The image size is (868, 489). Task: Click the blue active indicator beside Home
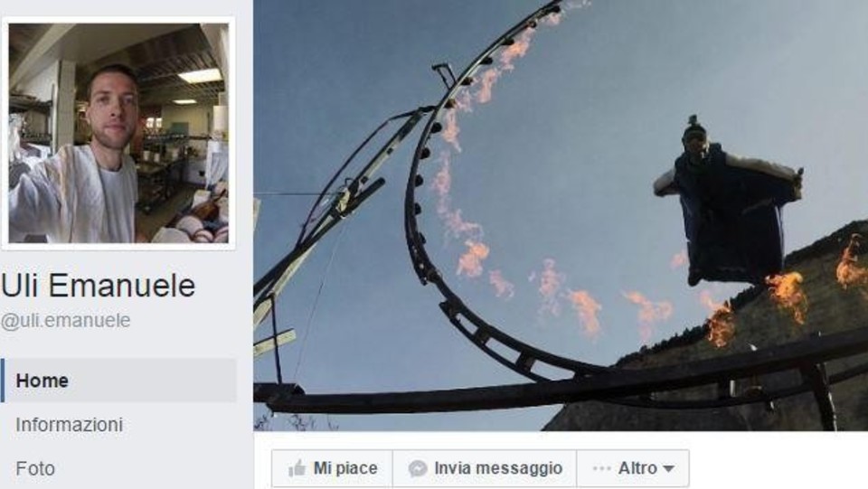coord(2,380)
